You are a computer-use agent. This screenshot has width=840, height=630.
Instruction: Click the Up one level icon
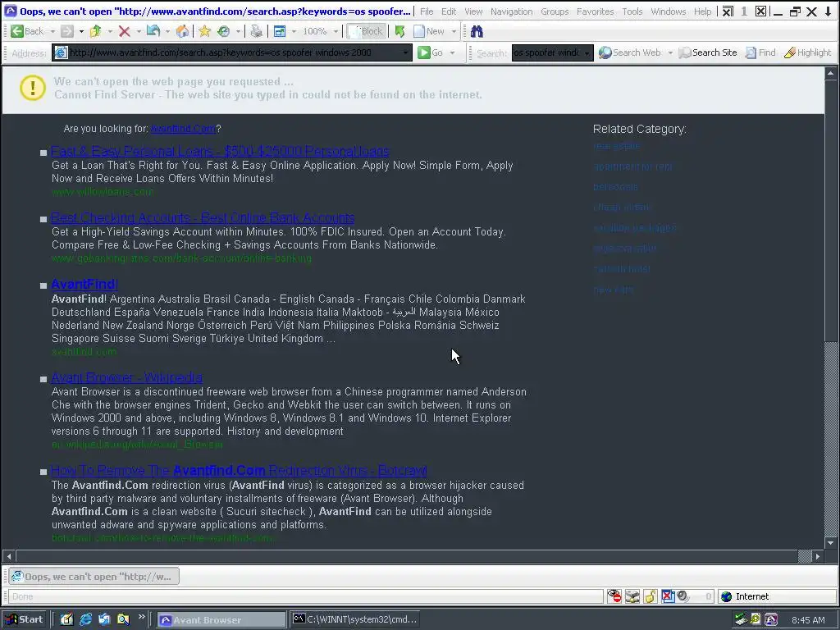[96, 32]
